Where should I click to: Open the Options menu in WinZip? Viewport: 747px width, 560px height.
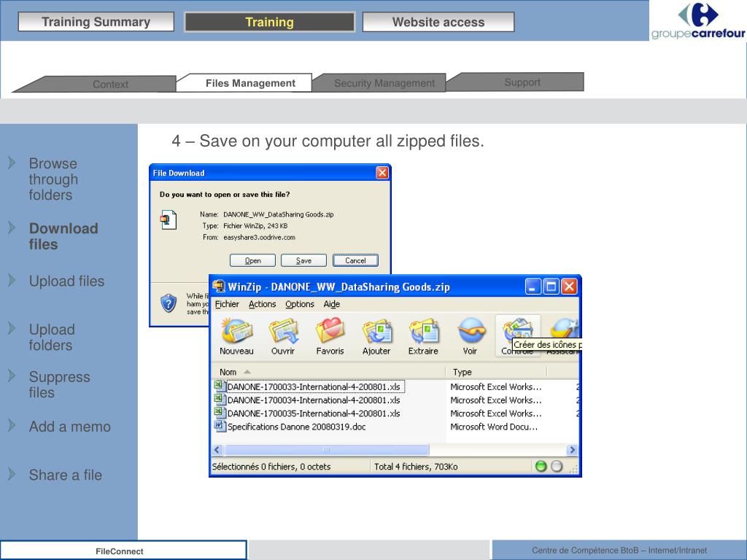click(300, 304)
